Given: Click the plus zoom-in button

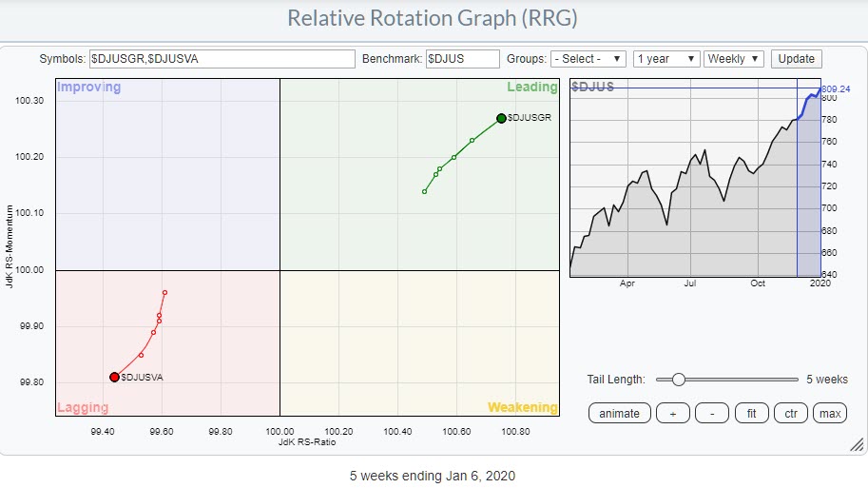Looking at the screenshot, I should [x=673, y=413].
